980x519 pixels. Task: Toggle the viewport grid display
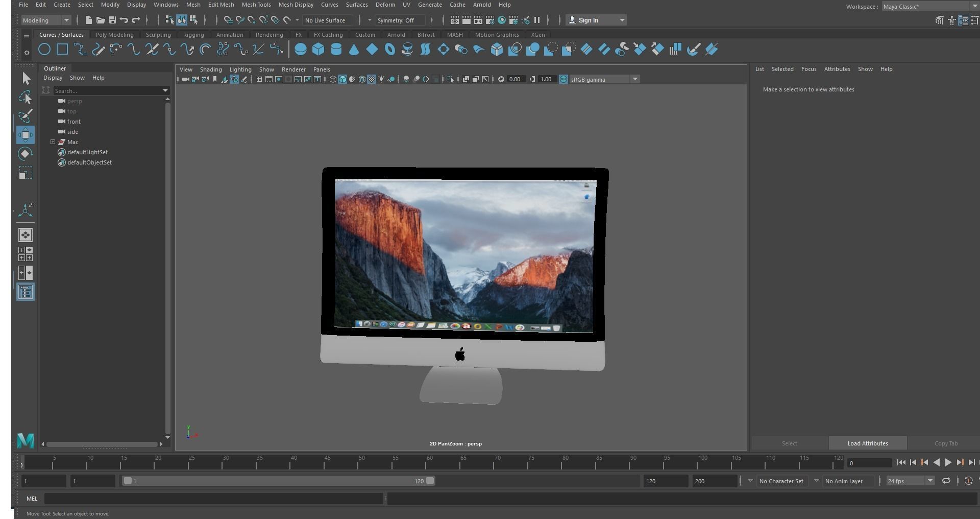coord(259,79)
